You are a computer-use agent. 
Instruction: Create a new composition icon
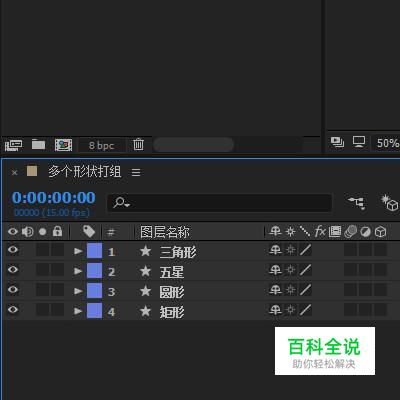(63, 145)
